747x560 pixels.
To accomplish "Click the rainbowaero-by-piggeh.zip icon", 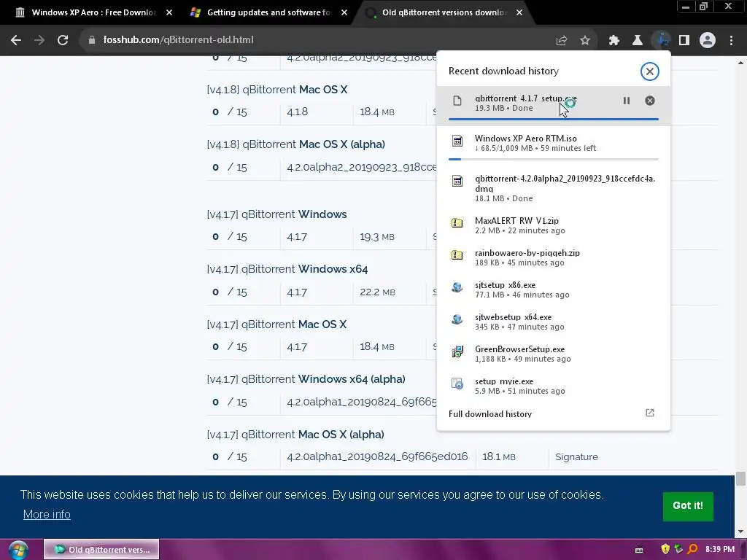I will click(457, 254).
